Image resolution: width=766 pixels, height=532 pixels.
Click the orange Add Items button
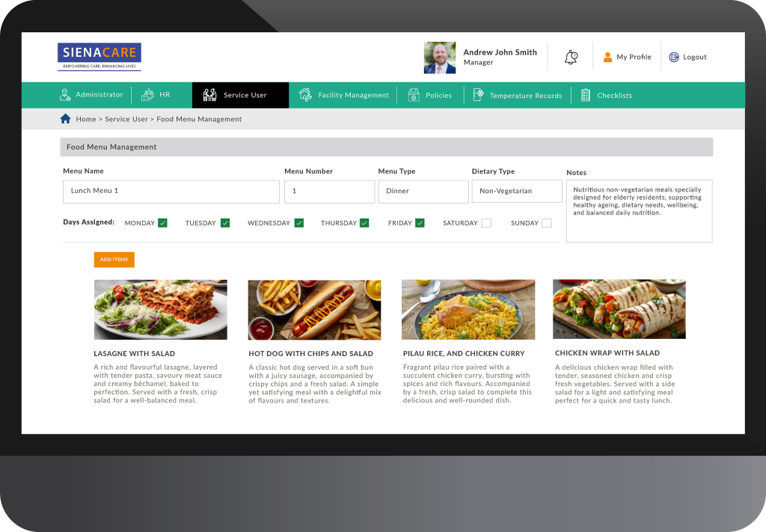114,260
